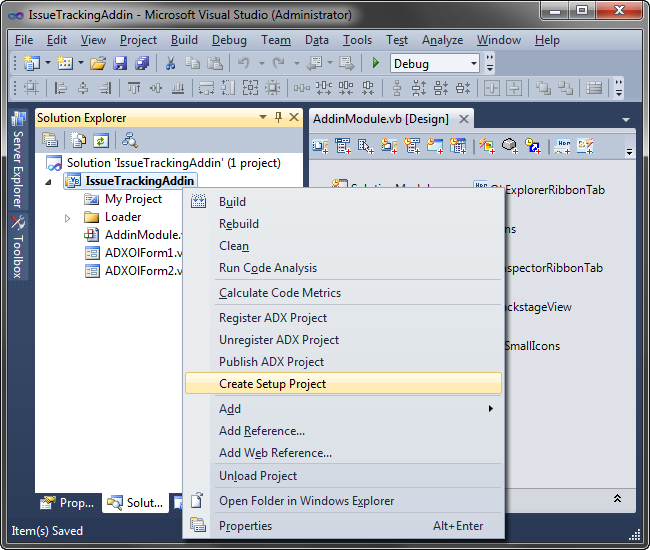The image size is (650, 550).
Task: Open Properties from context menu
Action: (343, 526)
